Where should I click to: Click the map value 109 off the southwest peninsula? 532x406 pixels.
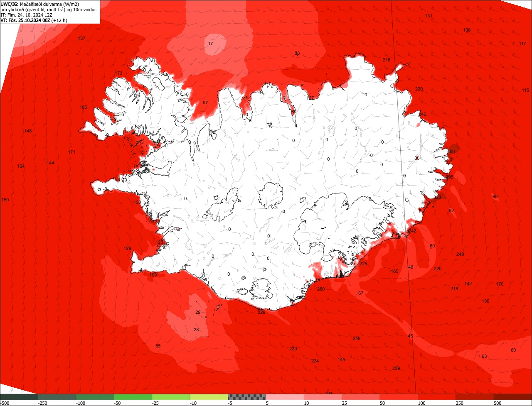[153, 275]
